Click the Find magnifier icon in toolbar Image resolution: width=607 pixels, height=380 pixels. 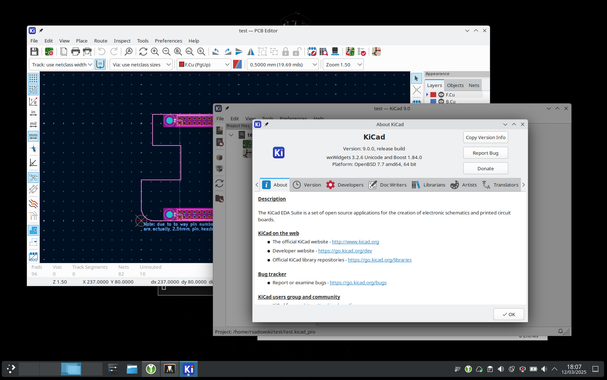pyautogui.click(x=129, y=52)
